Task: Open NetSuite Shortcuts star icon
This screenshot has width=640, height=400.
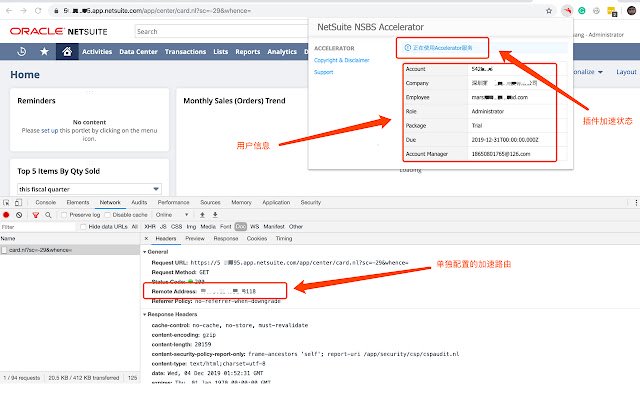Action: click(44, 51)
